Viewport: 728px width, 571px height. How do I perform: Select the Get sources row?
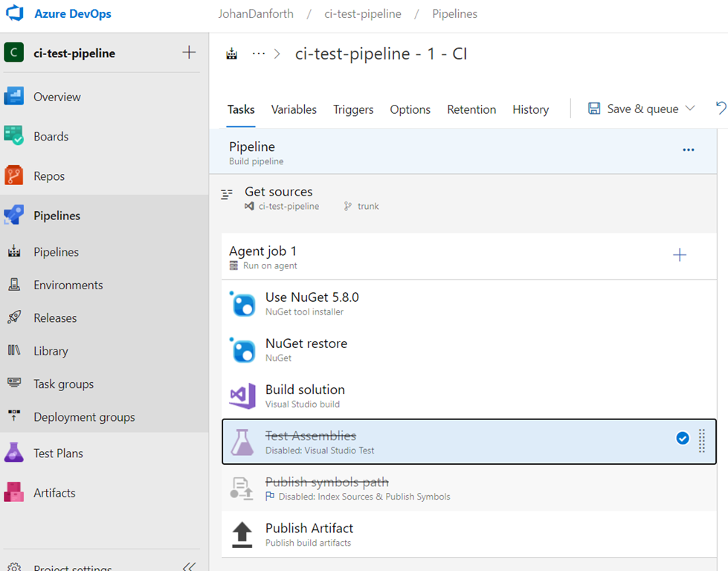click(463, 199)
